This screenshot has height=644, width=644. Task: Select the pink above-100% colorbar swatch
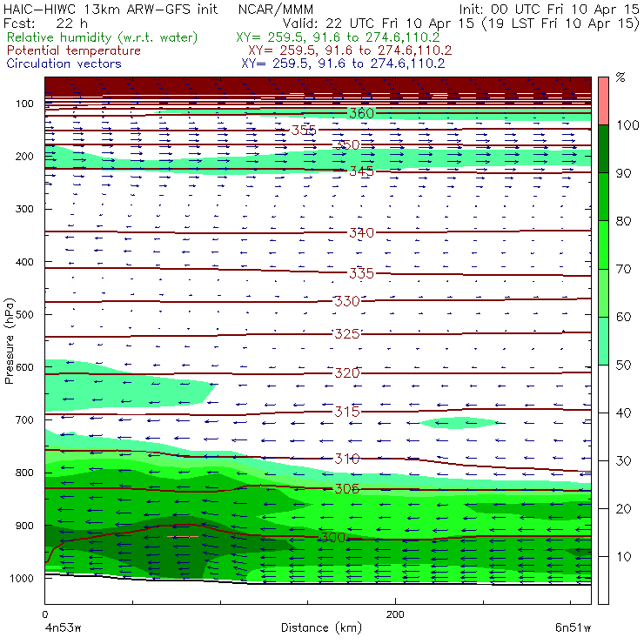[603, 101]
